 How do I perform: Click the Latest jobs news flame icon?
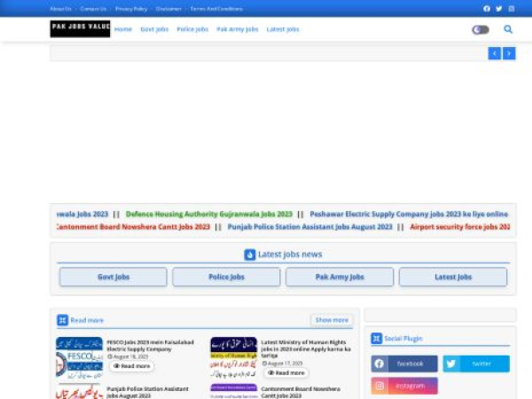click(x=250, y=254)
